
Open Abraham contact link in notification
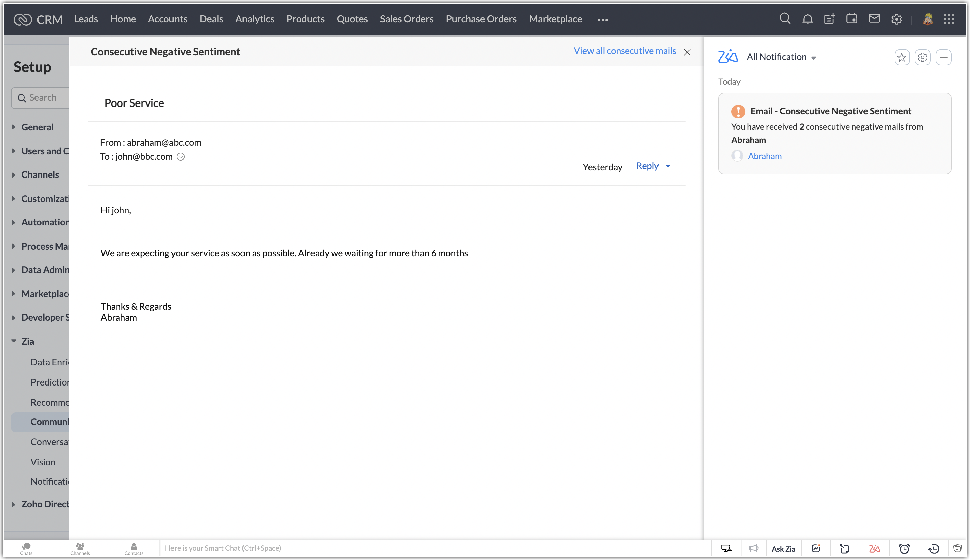764,156
